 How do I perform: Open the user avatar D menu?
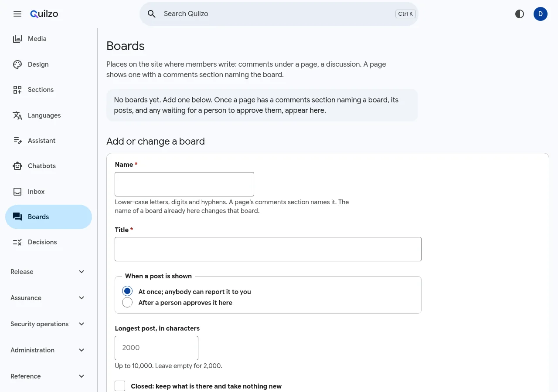pyautogui.click(x=541, y=14)
